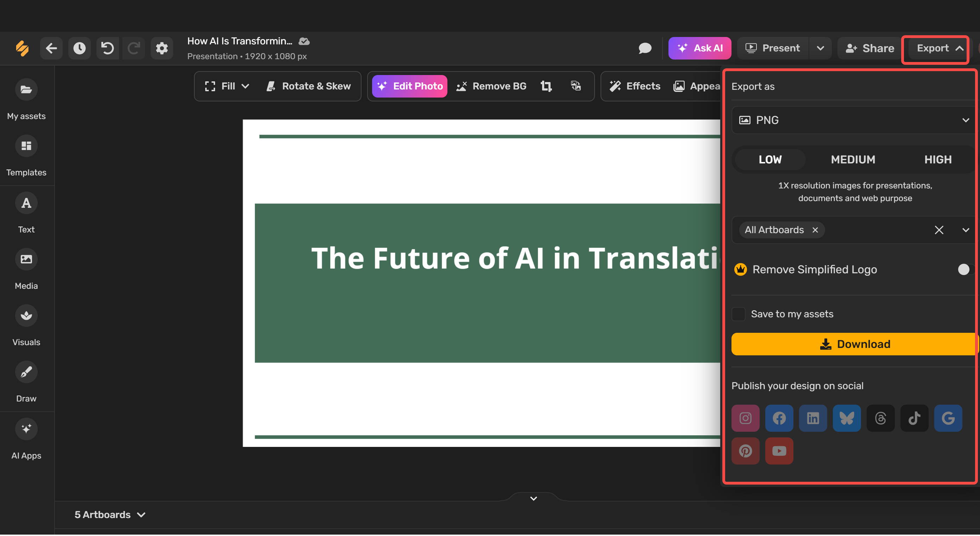Switch to HIGH quality tab

click(x=937, y=160)
